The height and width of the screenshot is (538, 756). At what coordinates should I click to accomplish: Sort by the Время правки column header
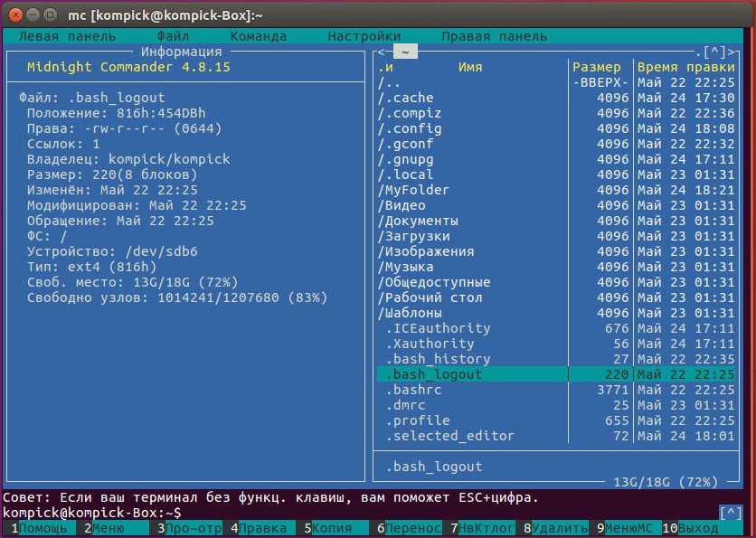[685, 67]
